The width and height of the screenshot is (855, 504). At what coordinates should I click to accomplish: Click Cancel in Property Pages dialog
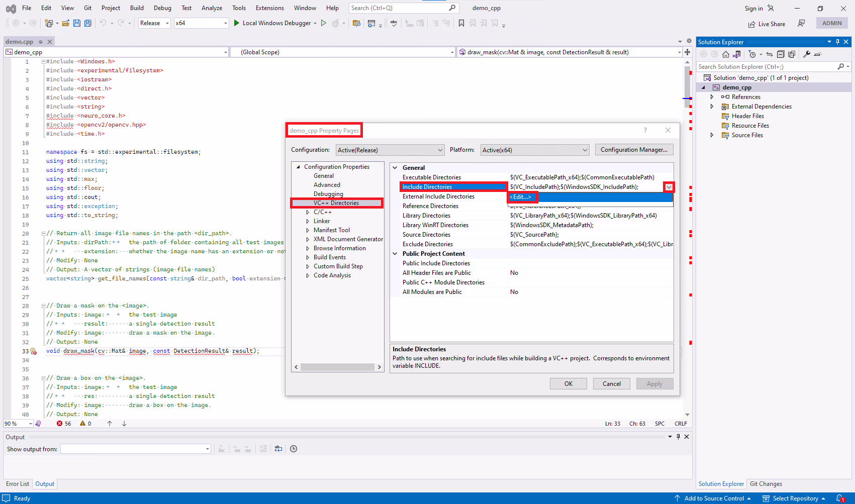(612, 384)
